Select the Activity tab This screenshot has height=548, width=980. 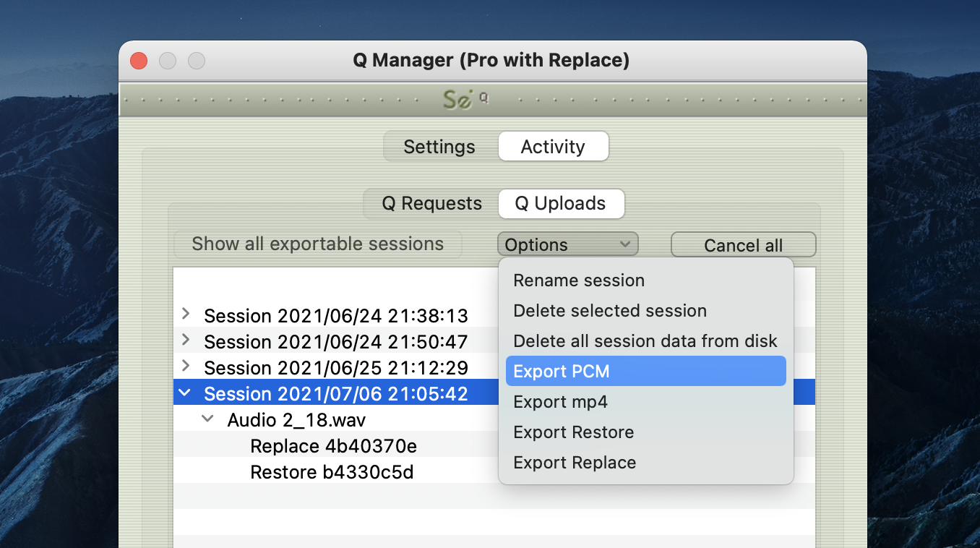point(553,147)
